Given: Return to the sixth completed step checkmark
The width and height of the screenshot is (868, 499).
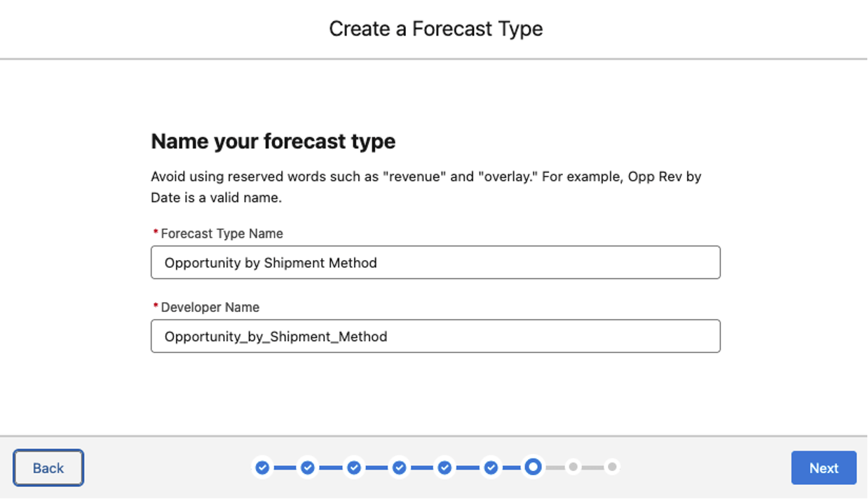Looking at the screenshot, I should point(491,467).
